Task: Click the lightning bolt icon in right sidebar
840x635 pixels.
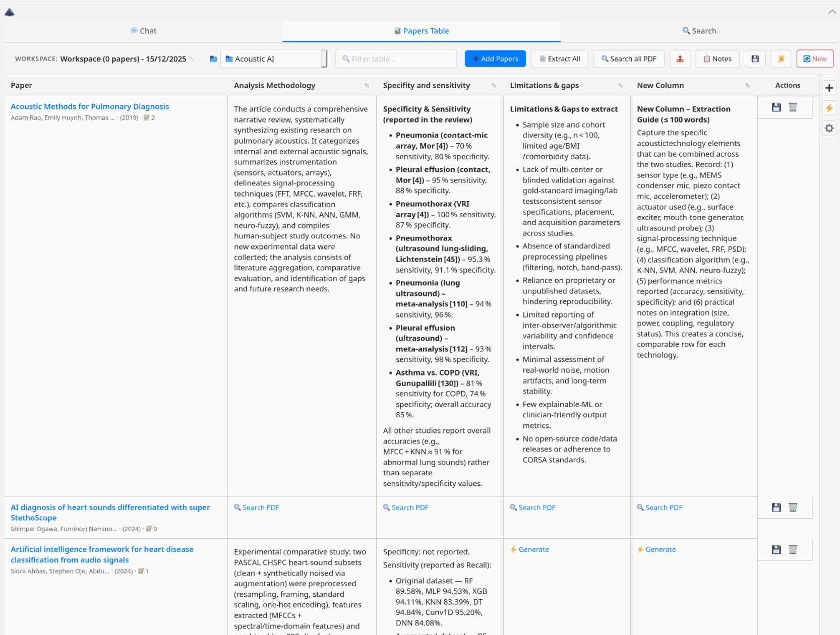Action: (829, 108)
